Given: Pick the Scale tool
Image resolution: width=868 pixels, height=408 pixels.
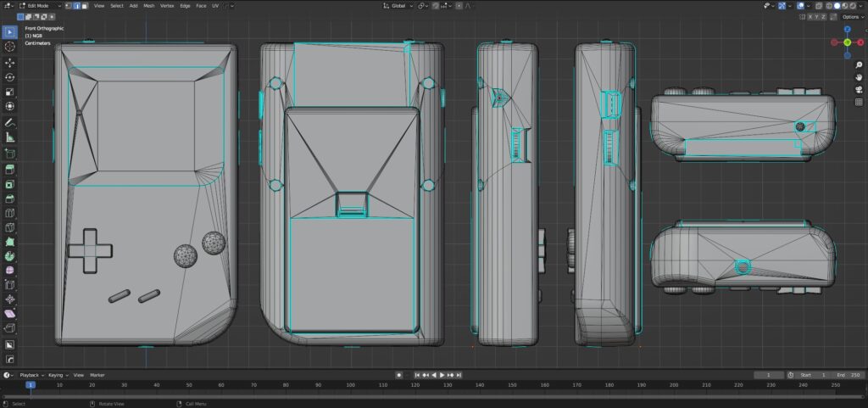Looking at the screenshot, I should [10, 92].
